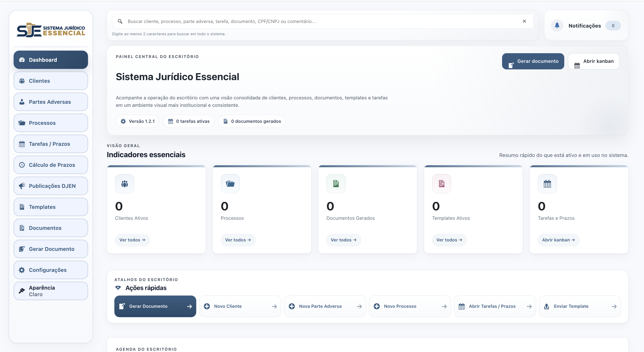
Task: Click the "Indicadores essenciais" heading
Action: pos(146,155)
